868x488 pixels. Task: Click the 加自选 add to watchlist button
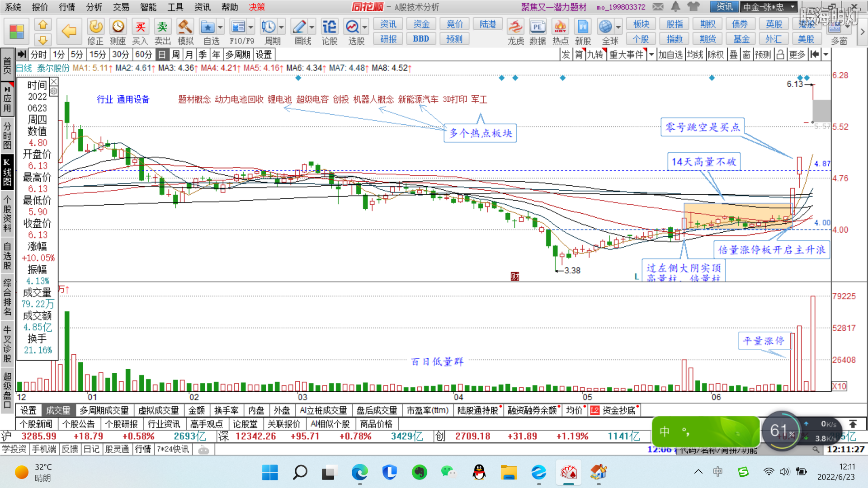[670, 55]
